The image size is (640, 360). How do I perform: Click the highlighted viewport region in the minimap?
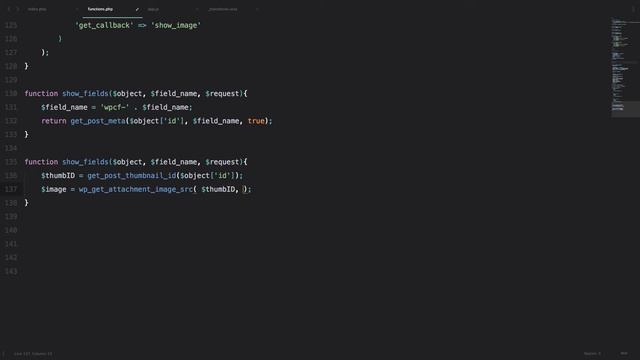pyautogui.click(x=625, y=109)
